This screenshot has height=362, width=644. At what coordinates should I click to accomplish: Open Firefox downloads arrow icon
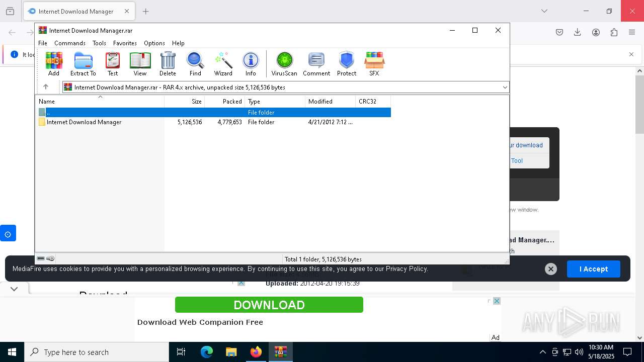point(578,32)
